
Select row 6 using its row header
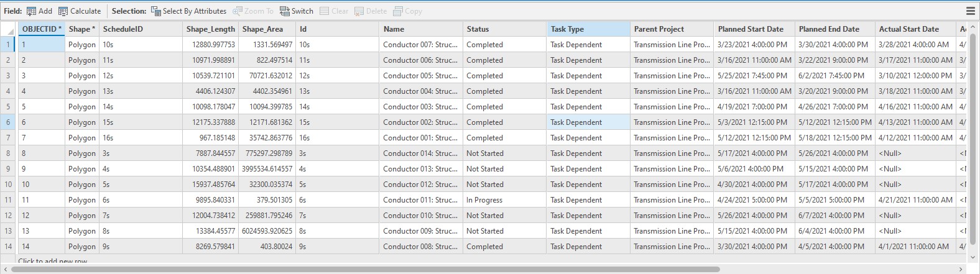tap(8, 122)
